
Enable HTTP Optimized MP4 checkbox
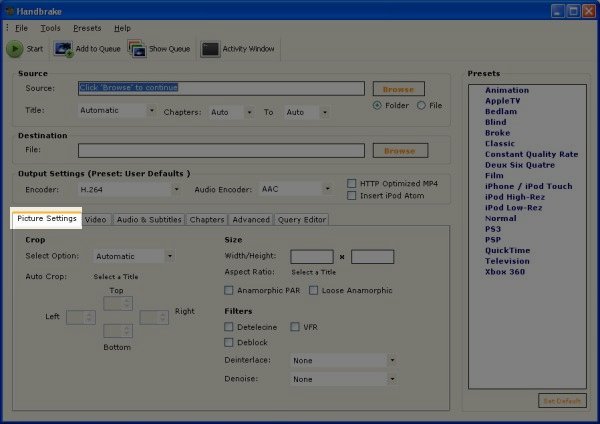[x=351, y=183]
